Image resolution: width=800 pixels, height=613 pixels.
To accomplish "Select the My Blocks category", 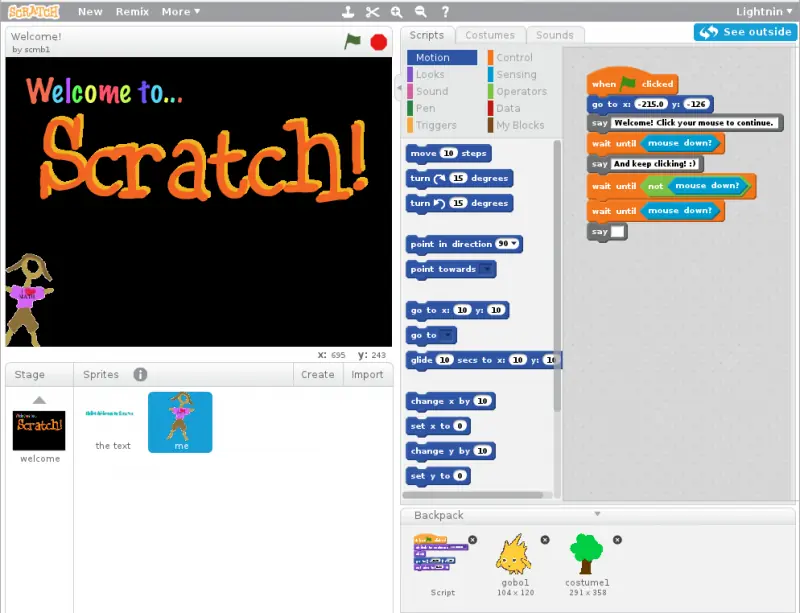I will (x=519, y=125).
